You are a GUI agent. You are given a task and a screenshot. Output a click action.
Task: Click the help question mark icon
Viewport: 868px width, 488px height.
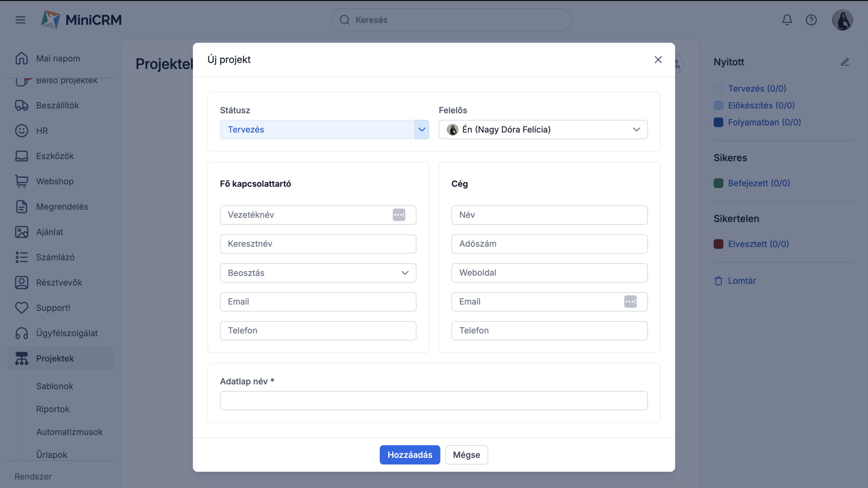[x=811, y=20]
